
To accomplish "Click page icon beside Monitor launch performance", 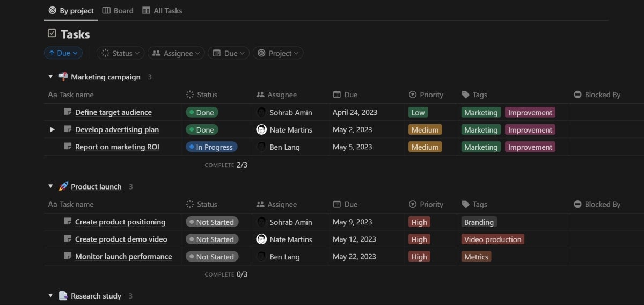I will (68, 256).
